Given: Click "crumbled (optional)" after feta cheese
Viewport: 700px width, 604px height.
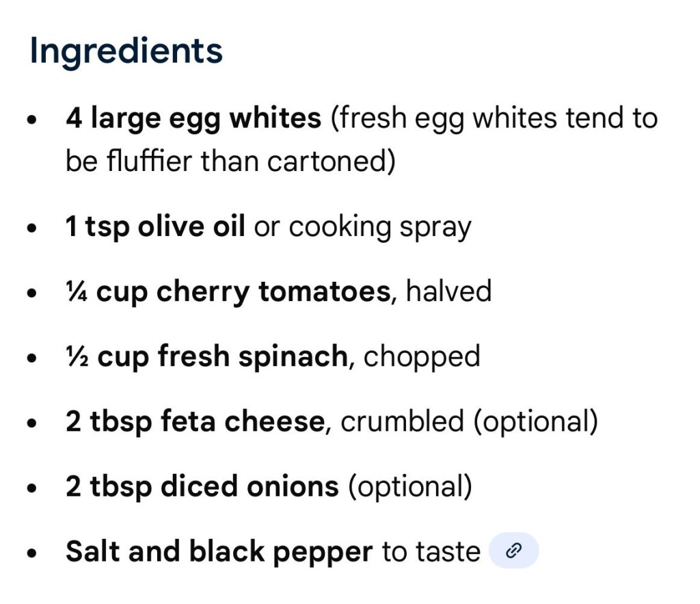Looking at the screenshot, I should click(x=469, y=422).
